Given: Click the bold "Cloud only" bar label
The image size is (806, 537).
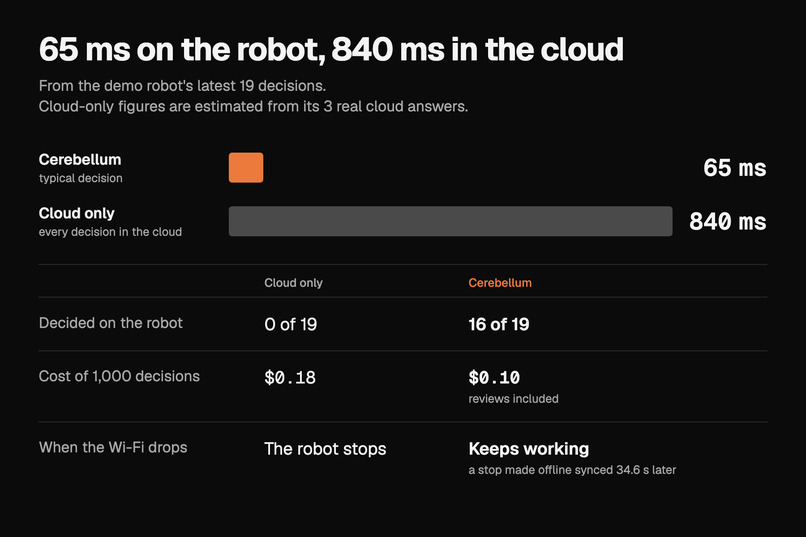Looking at the screenshot, I should (x=77, y=213).
